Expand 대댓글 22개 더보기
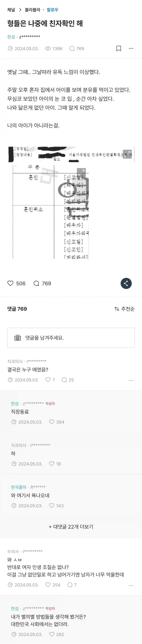Screen dimensions: 142x644 (x=71, y=527)
